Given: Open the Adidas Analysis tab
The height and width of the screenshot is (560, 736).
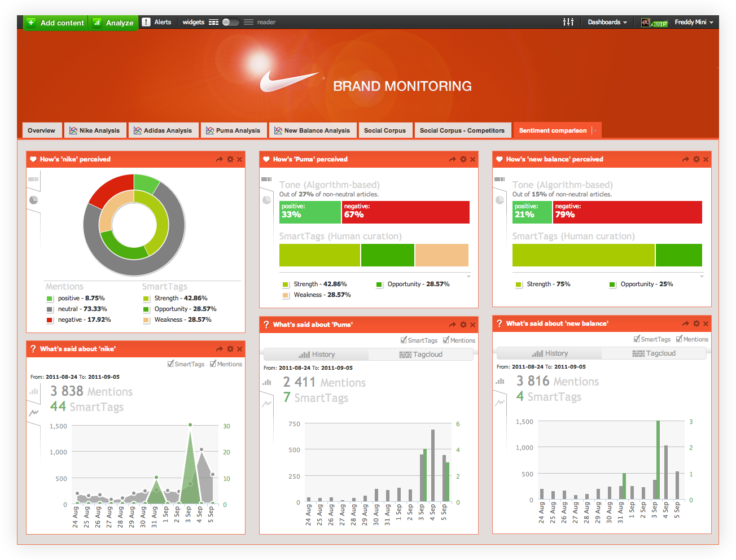Looking at the screenshot, I should click(163, 130).
